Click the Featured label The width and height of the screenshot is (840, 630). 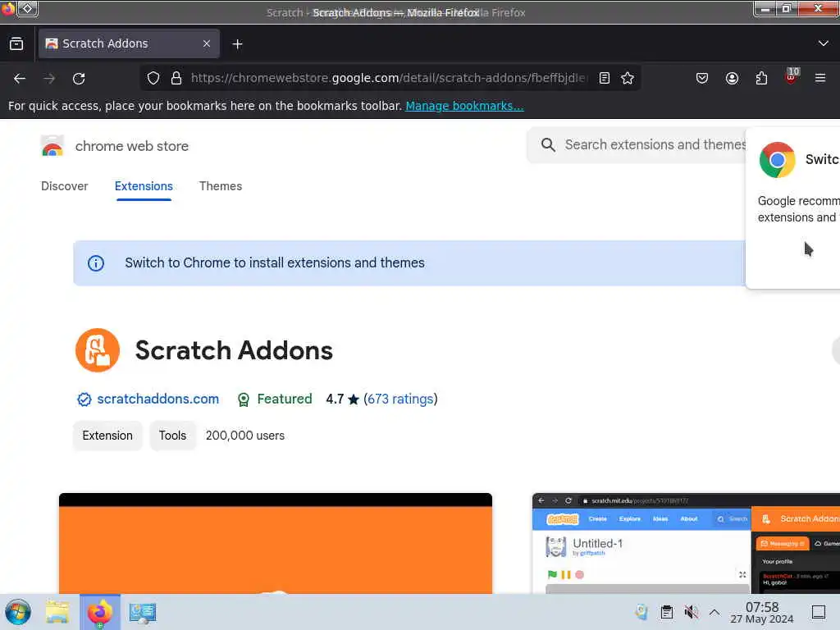pos(285,399)
